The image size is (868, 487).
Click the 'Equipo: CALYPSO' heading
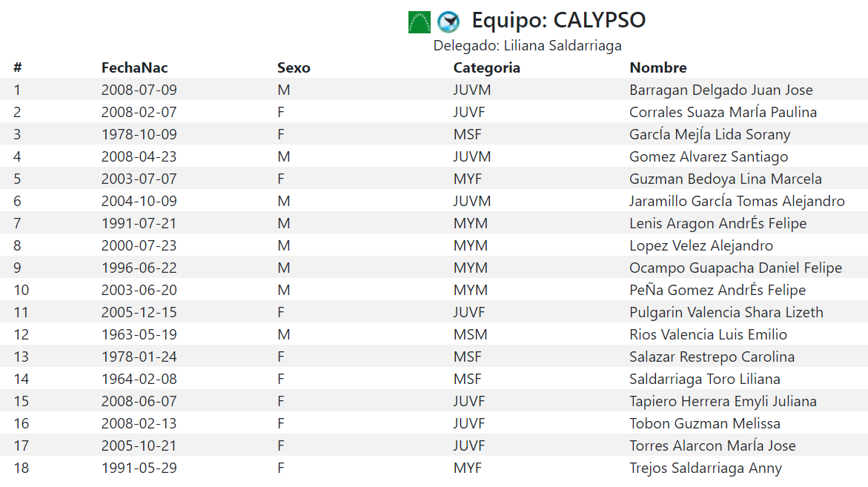pyautogui.click(x=558, y=21)
